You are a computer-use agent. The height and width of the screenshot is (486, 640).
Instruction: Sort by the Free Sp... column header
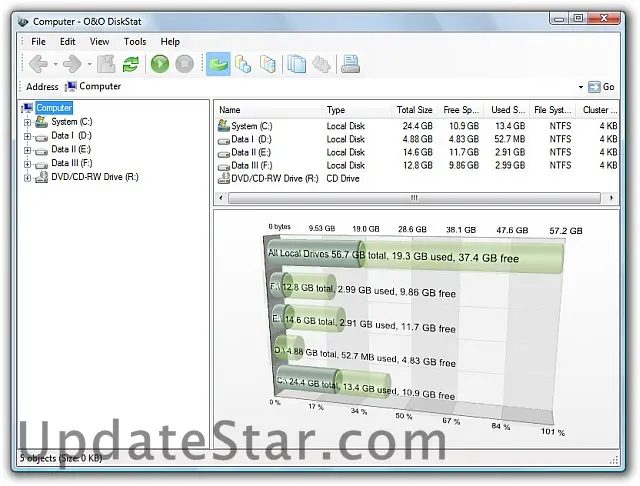tap(460, 110)
